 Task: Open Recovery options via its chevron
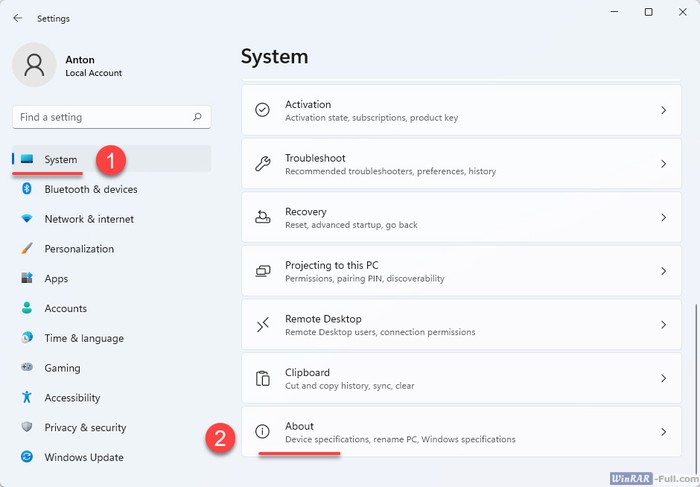tap(663, 217)
